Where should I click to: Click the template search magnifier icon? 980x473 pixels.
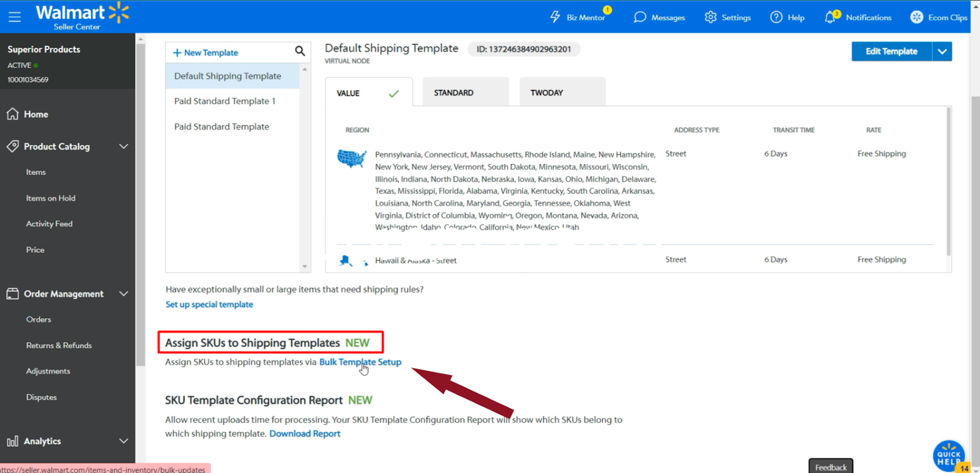coord(300,51)
